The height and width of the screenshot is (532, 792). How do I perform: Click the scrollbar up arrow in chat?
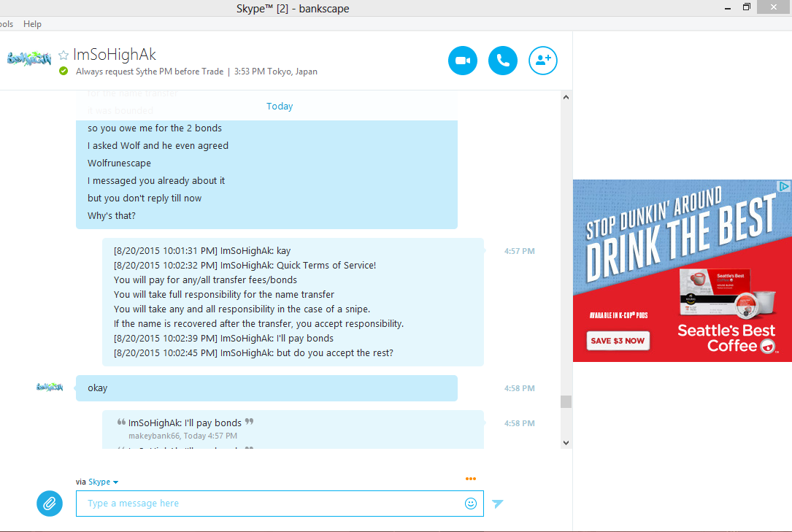[x=566, y=97]
